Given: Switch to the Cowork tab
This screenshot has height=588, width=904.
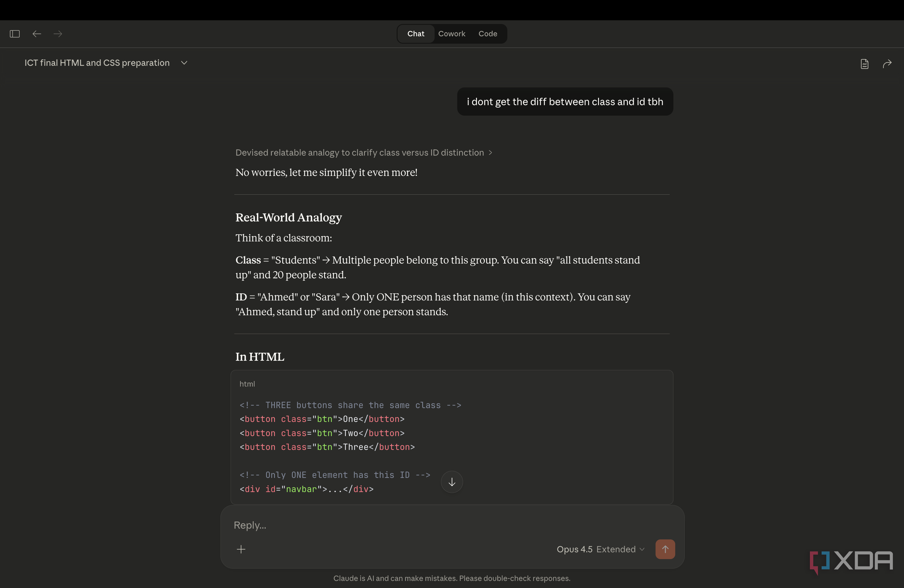Looking at the screenshot, I should [452, 34].
